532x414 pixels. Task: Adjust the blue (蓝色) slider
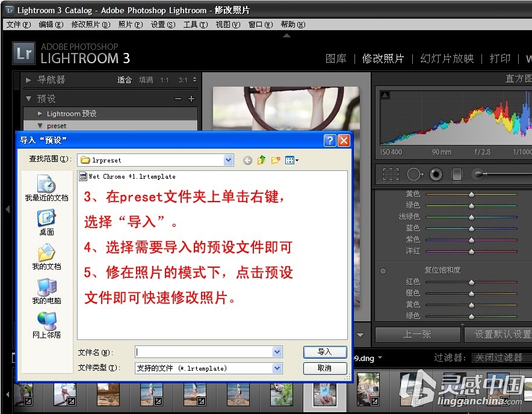(471, 229)
